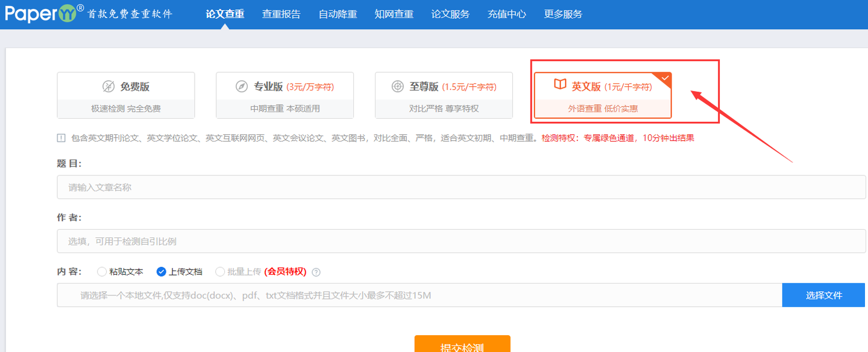Enable the 上传文档 upload document option
The width and height of the screenshot is (868, 352).
[x=161, y=272]
